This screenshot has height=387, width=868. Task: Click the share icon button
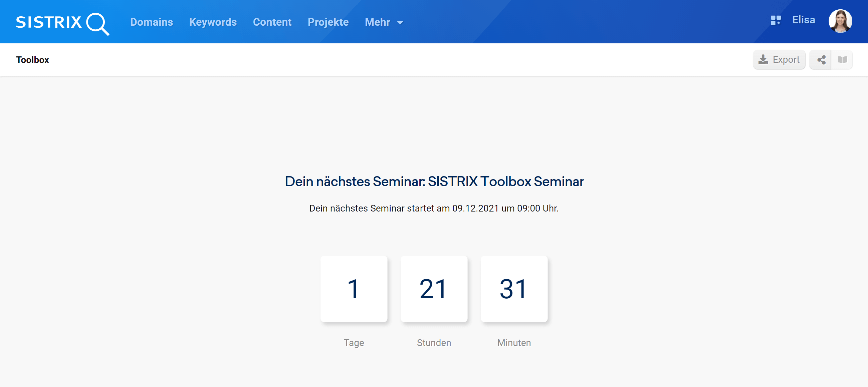[x=821, y=60]
